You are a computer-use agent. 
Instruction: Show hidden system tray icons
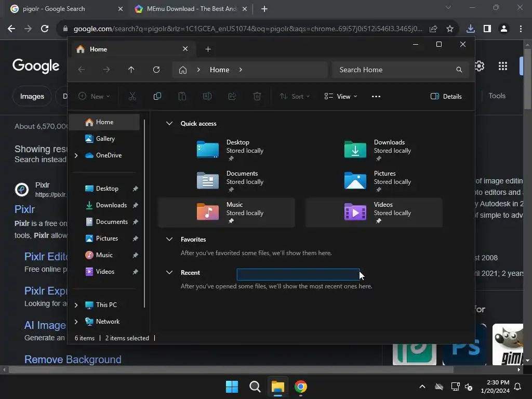coord(422,387)
